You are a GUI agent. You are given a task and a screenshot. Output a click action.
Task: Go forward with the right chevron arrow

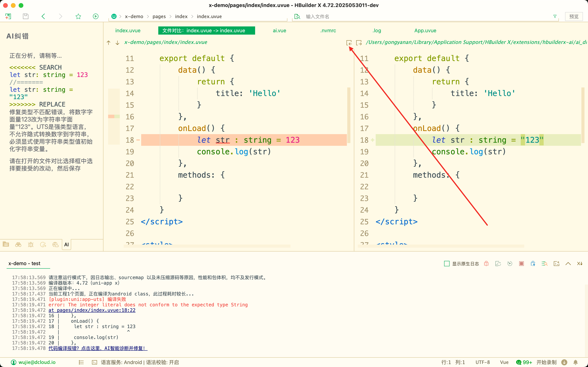click(x=60, y=16)
